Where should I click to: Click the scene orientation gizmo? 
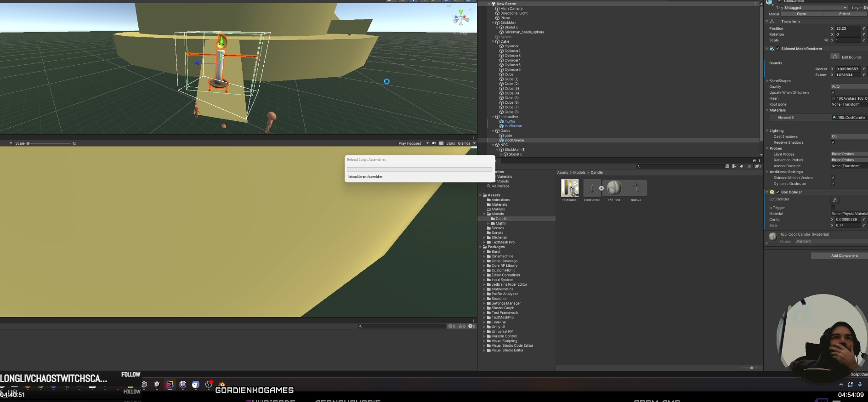(x=461, y=18)
